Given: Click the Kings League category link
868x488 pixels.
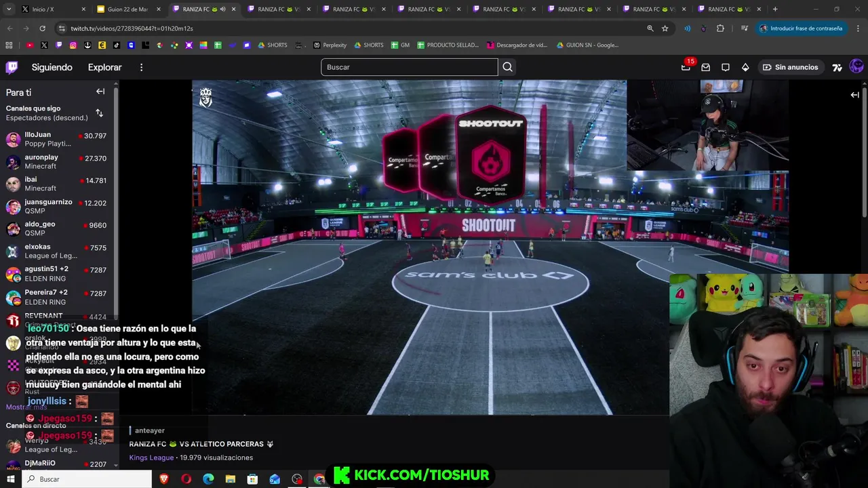Looking at the screenshot, I should pyautogui.click(x=151, y=457).
